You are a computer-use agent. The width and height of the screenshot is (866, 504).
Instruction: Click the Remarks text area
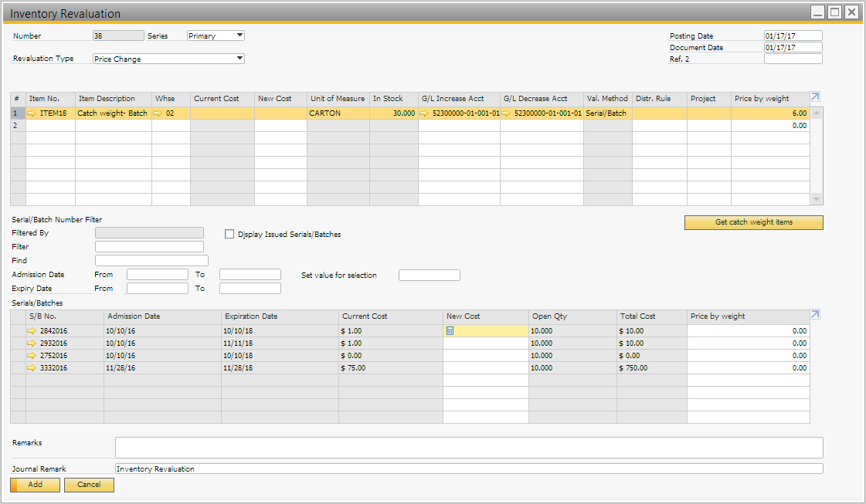click(x=468, y=448)
